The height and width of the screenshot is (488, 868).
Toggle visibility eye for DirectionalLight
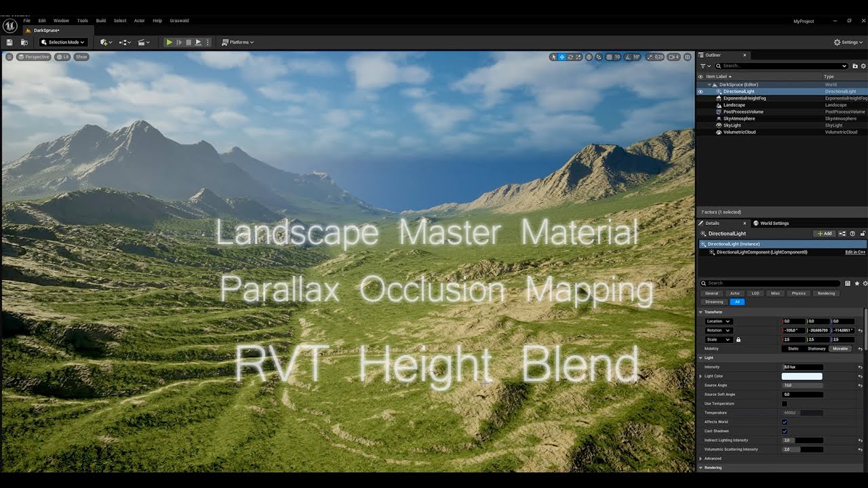coord(701,91)
